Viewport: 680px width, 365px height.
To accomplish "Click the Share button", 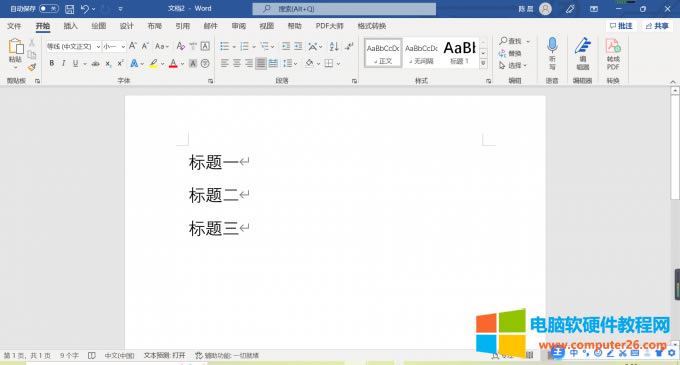I will (x=657, y=26).
